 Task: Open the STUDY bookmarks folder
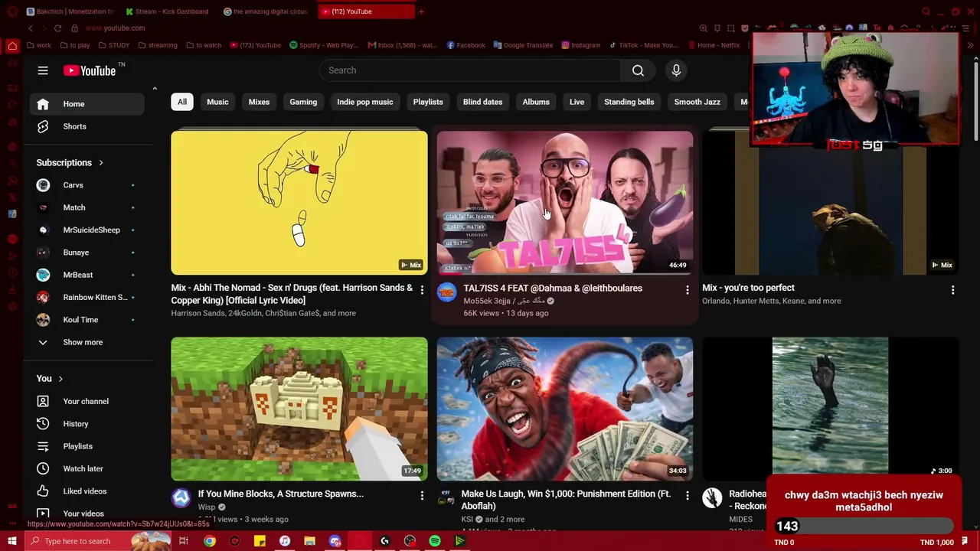pos(113,46)
